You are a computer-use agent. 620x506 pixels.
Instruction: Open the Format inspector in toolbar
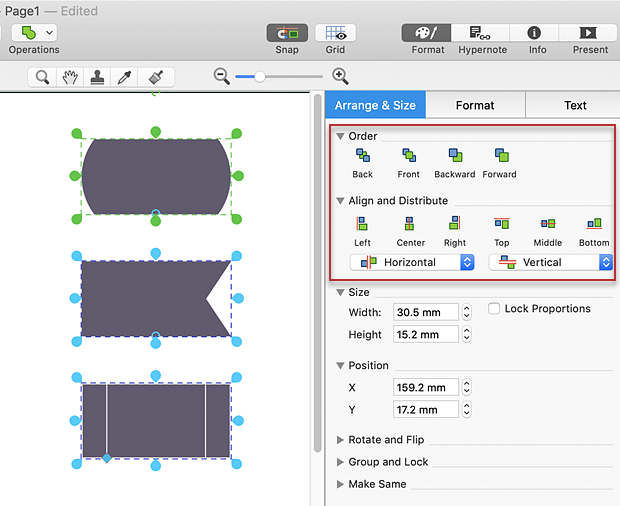pyautogui.click(x=426, y=33)
